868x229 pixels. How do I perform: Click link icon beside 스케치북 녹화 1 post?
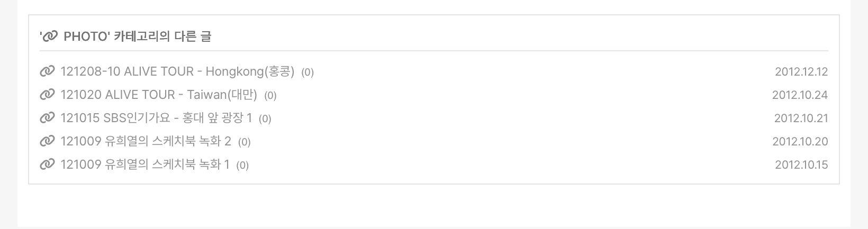coord(47,164)
